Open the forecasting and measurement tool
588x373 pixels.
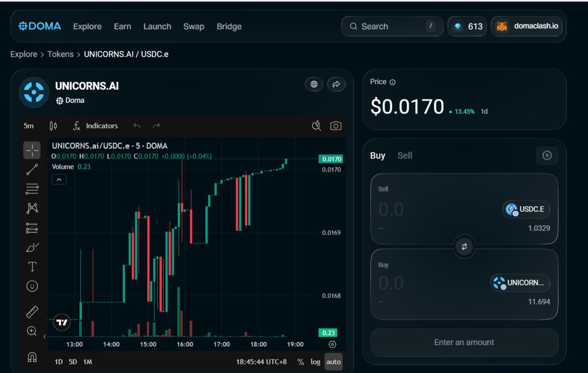[32, 228]
